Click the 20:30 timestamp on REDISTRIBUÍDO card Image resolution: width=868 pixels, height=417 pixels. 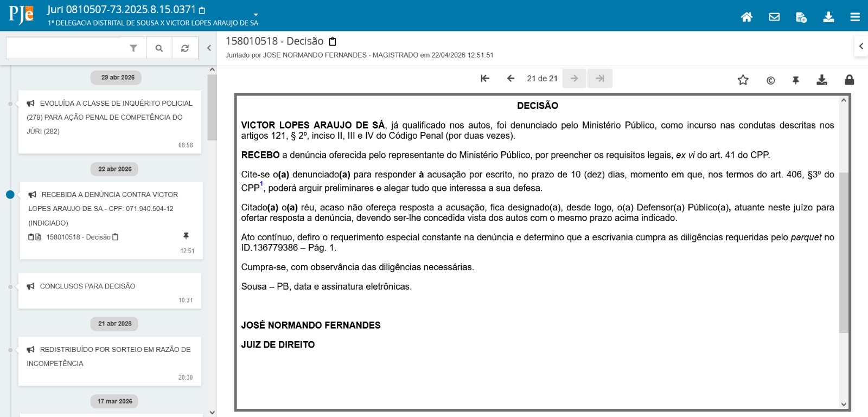tap(186, 377)
